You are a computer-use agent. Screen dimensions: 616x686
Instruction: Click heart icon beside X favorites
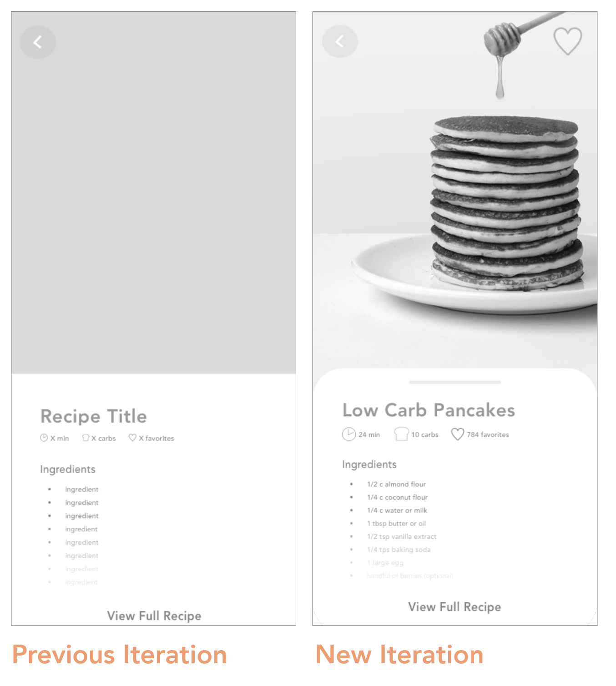[132, 438]
